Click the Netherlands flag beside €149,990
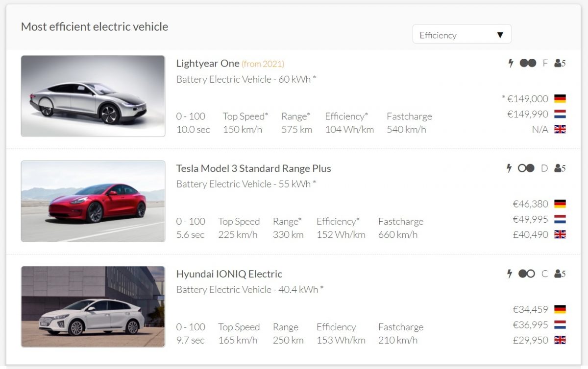This screenshot has height=369, width=588. click(560, 114)
